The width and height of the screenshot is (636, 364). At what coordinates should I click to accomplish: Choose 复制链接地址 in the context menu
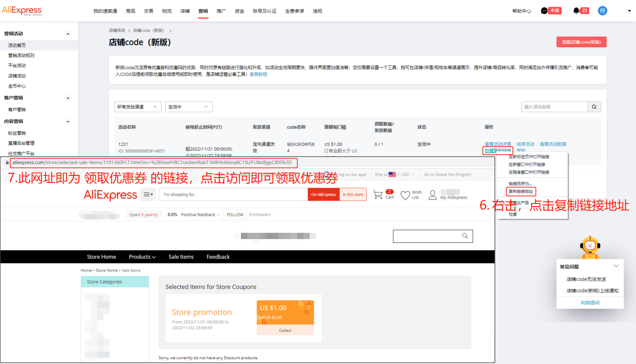[521, 192]
